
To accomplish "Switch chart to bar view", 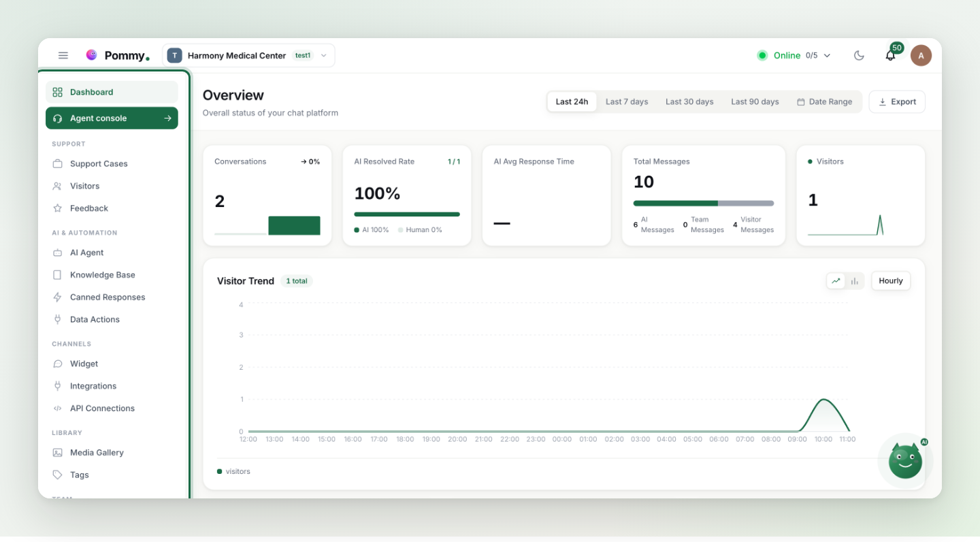I will [854, 281].
